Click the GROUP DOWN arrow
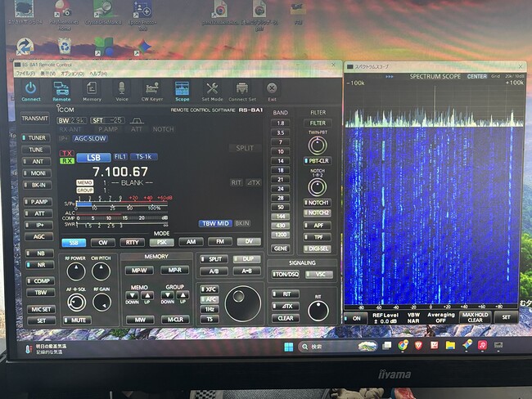This screenshot has height=399, width=532. tap(168, 296)
